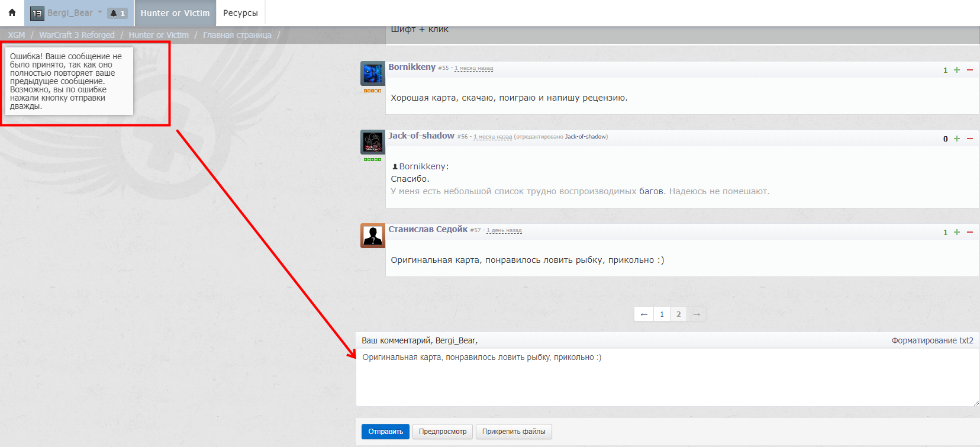This screenshot has height=447, width=980.
Task: Select comments page 2
Action: tap(679, 314)
